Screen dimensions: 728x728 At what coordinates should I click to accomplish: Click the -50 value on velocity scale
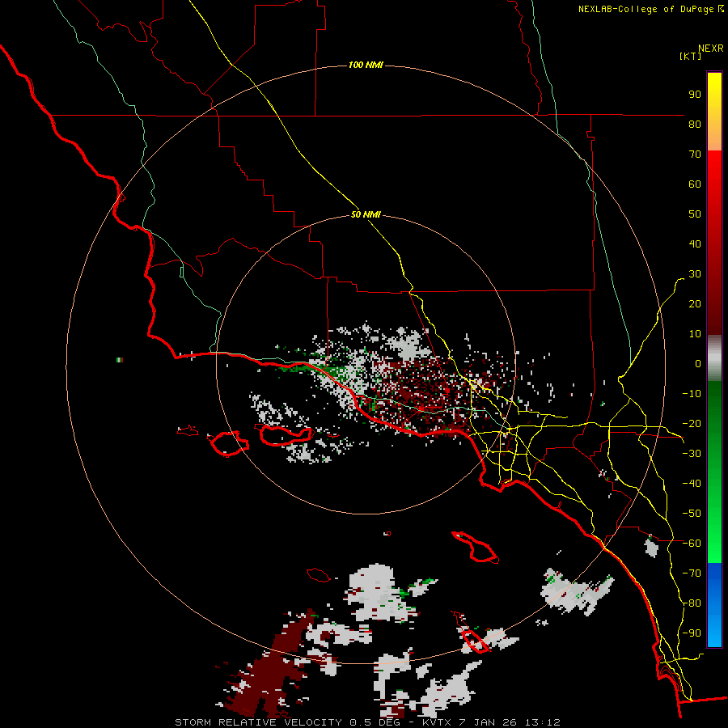tap(692, 513)
